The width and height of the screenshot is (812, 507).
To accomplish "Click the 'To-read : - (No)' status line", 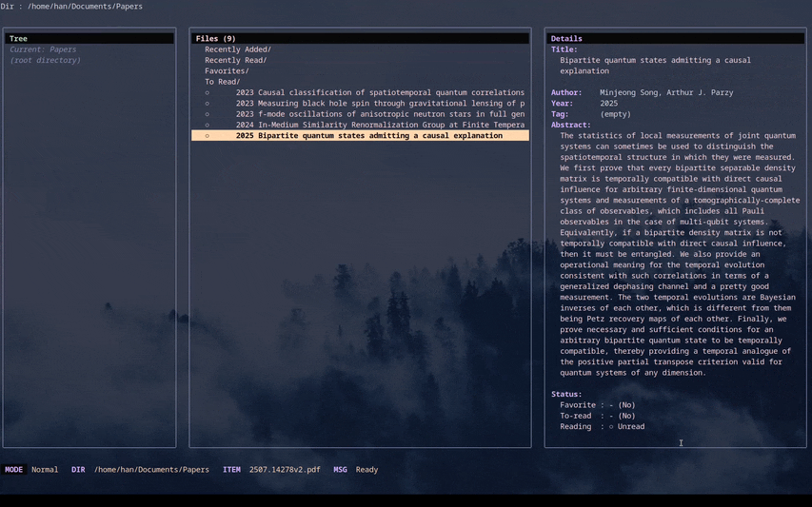I will [x=598, y=416].
